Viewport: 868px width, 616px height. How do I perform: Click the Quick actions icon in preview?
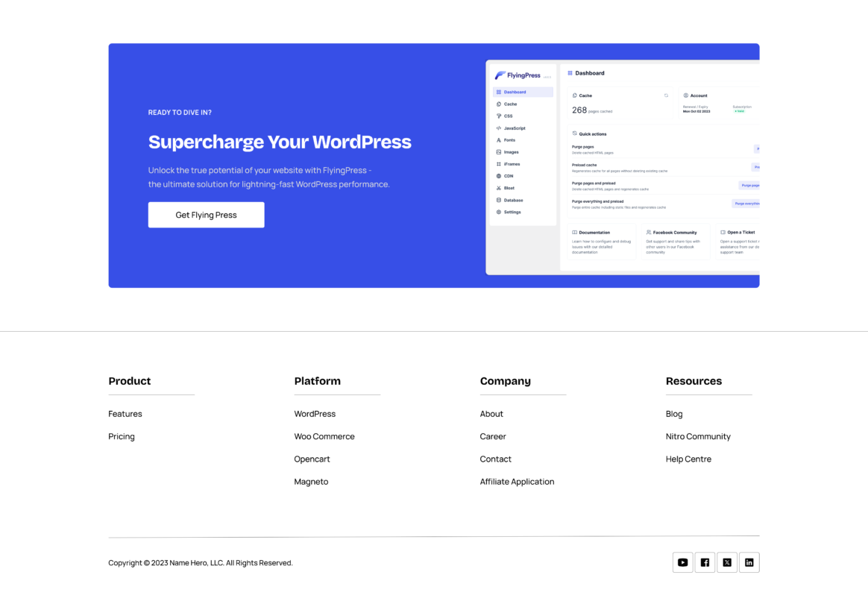point(575,133)
